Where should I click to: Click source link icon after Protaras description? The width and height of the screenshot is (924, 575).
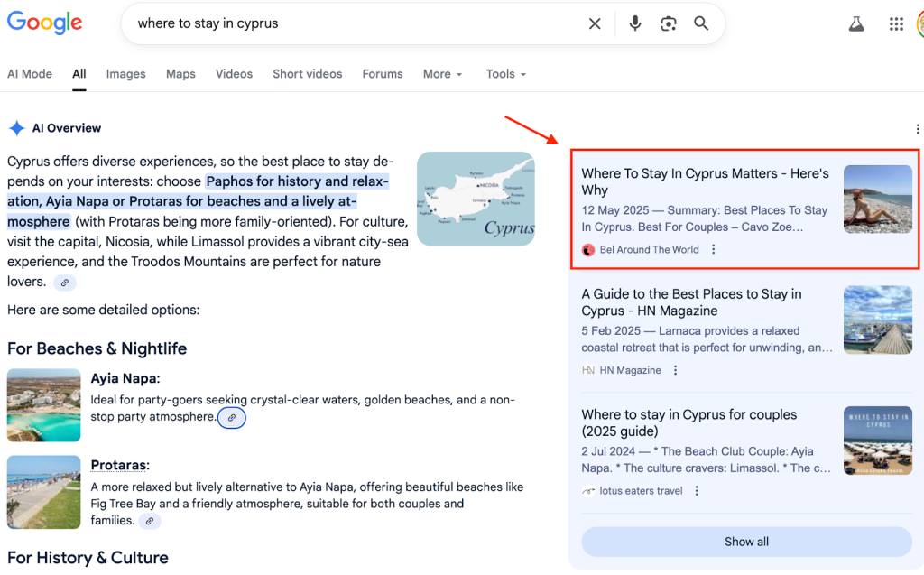(150, 521)
